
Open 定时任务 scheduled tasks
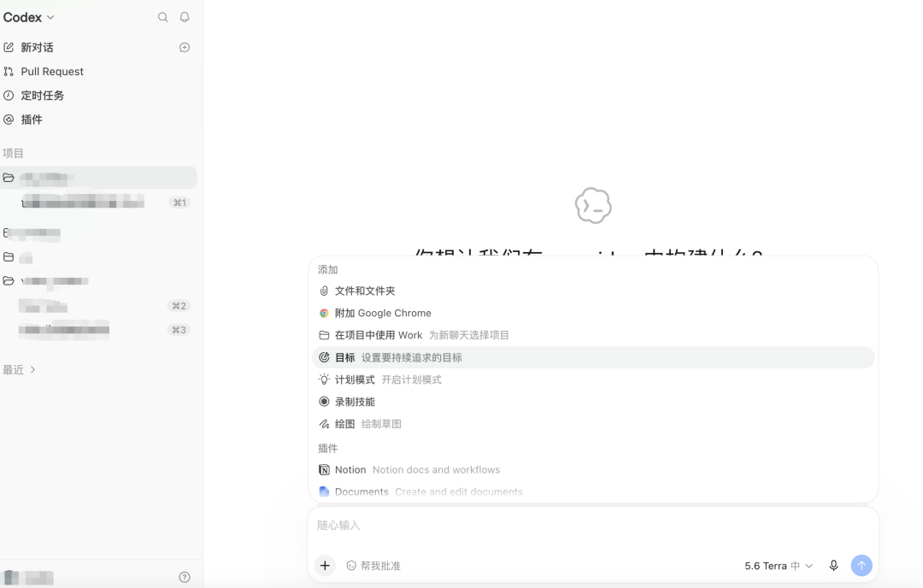(43, 96)
